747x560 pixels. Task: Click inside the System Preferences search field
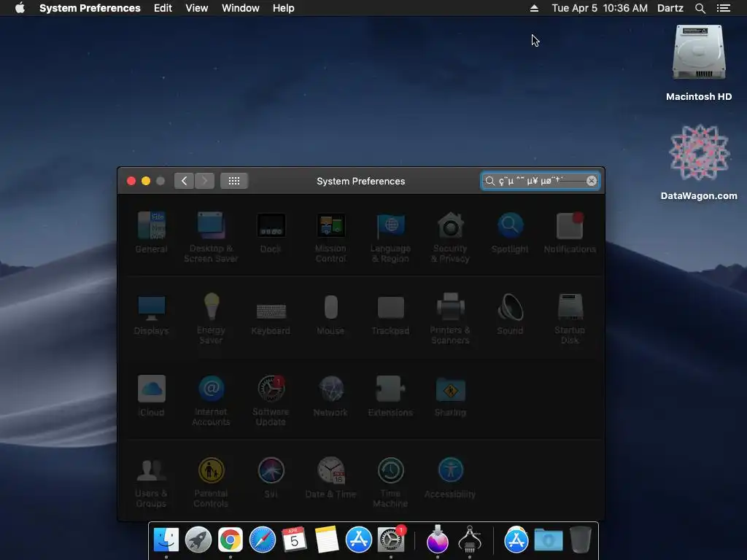pos(540,181)
